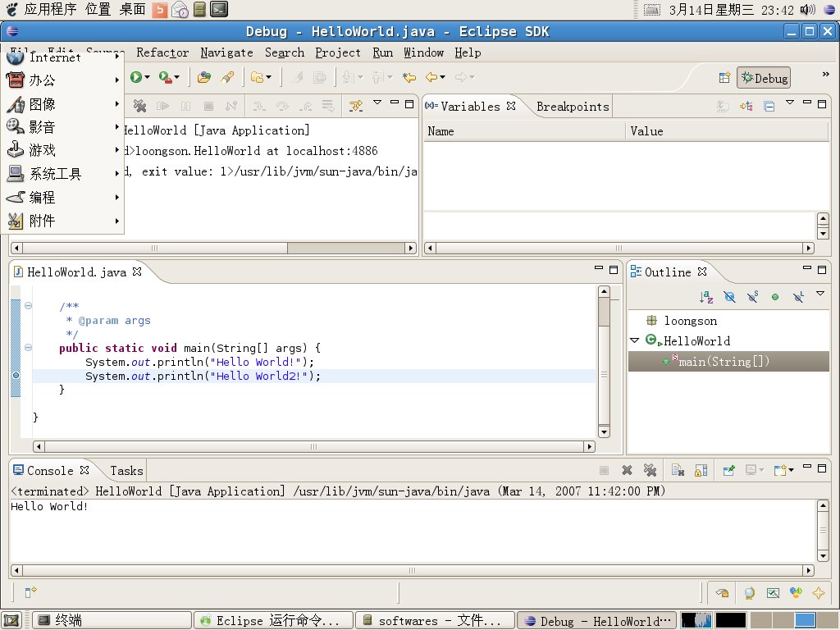
Task: Click the Show View as Fast View icon in status bar
Action: click(x=30, y=592)
